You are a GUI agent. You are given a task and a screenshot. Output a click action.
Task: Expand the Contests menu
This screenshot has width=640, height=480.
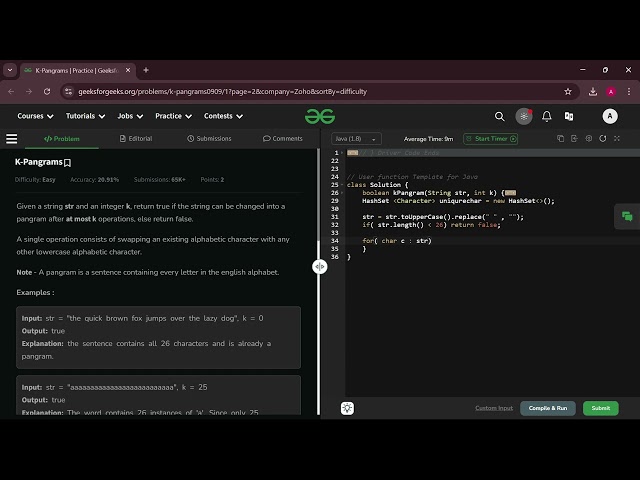pos(223,116)
